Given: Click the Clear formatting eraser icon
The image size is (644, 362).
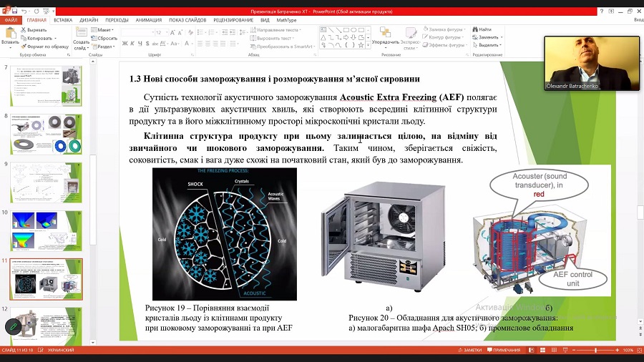Looking at the screenshot, I should click(x=190, y=32).
